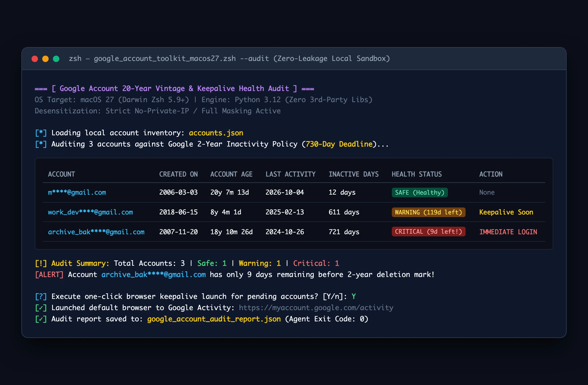This screenshot has width=588, height=385.
Task: Click the green zoom window button
Action: (x=56, y=59)
